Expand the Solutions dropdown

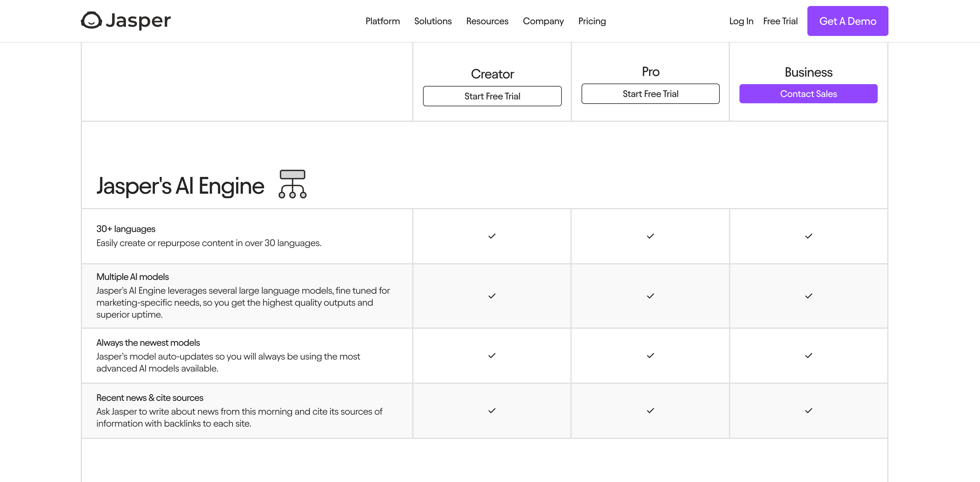click(x=433, y=21)
